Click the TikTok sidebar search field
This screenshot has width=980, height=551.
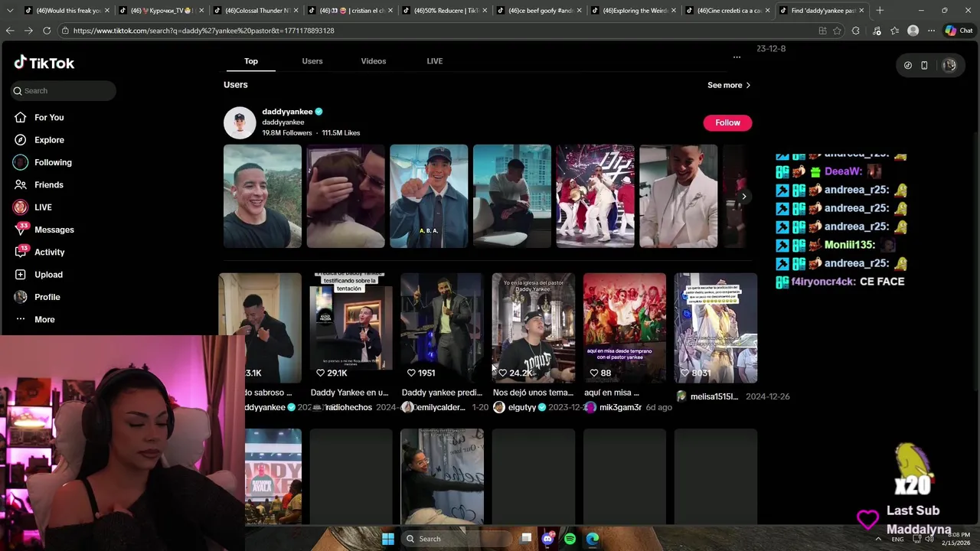(x=64, y=91)
